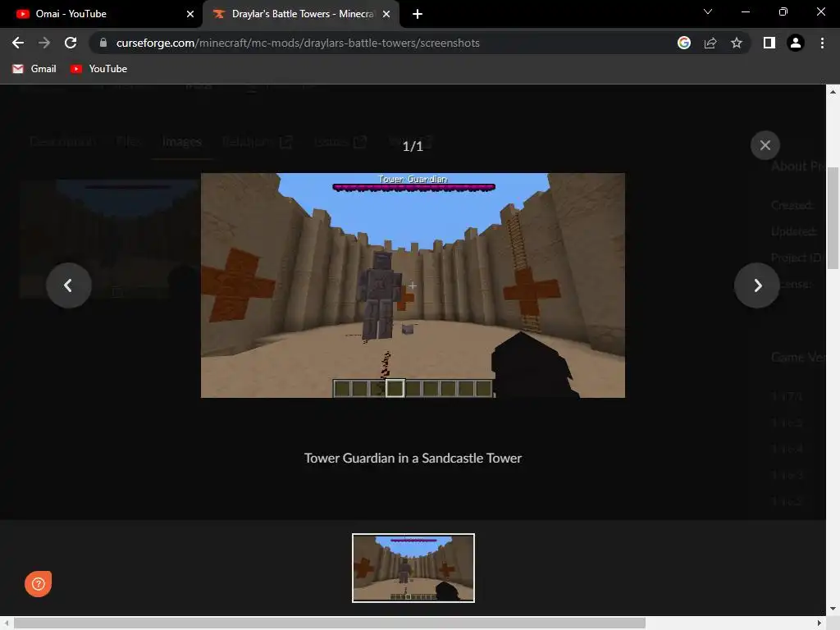
Task: Minimize the Chrome window
Action: [746, 11]
